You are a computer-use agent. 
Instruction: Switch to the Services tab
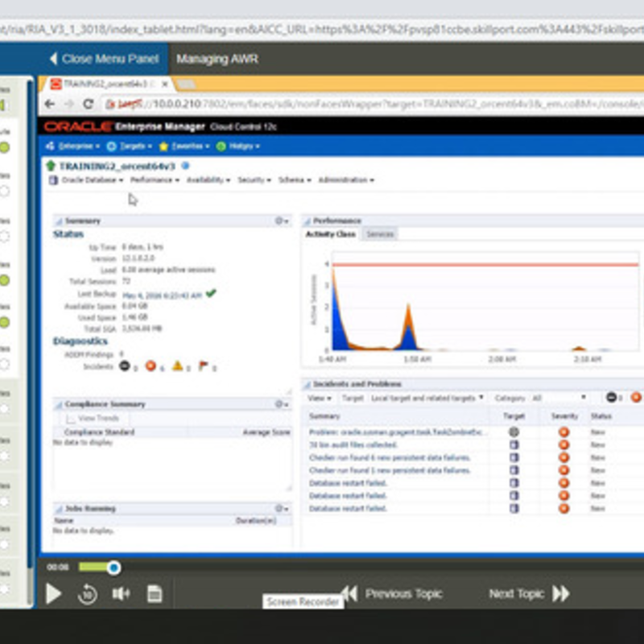[x=380, y=234]
